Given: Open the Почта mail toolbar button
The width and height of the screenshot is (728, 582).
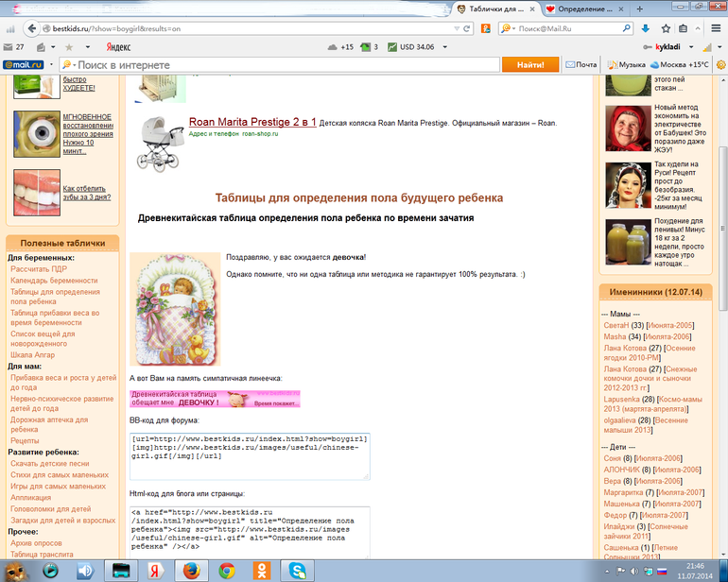Looking at the screenshot, I should click(581, 65).
